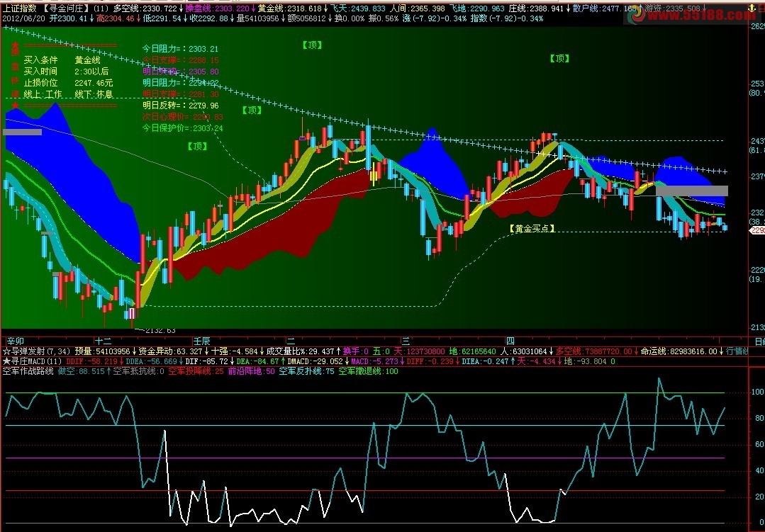This screenshot has width=765, height=532.
Task: Select the 十二 time axis label
Action: click(103, 341)
